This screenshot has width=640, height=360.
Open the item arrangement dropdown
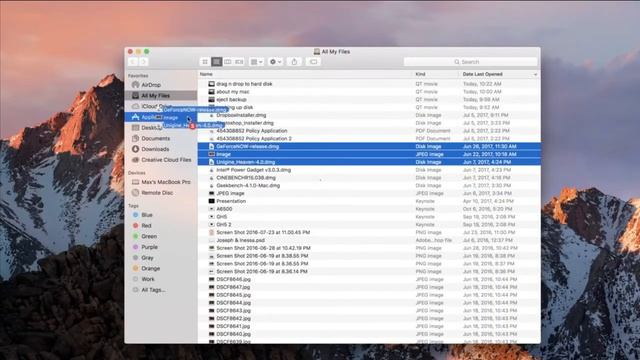(x=256, y=62)
